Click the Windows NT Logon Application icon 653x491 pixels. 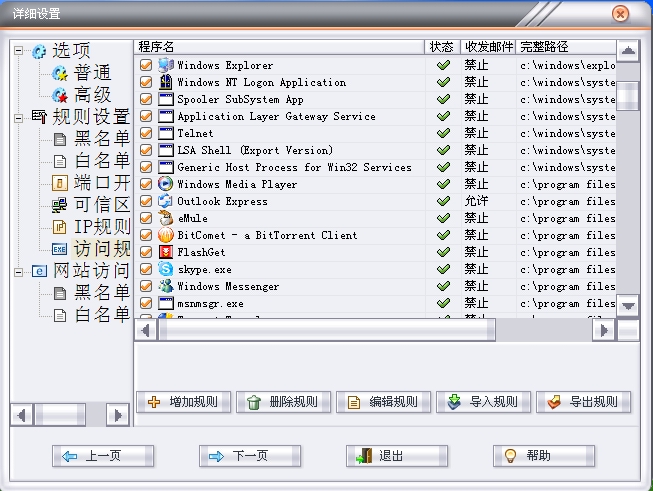coord(166,82)
